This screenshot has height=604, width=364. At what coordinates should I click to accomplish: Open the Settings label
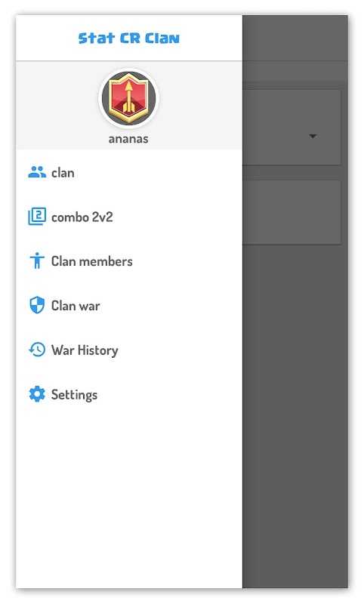tap(74, 394)
